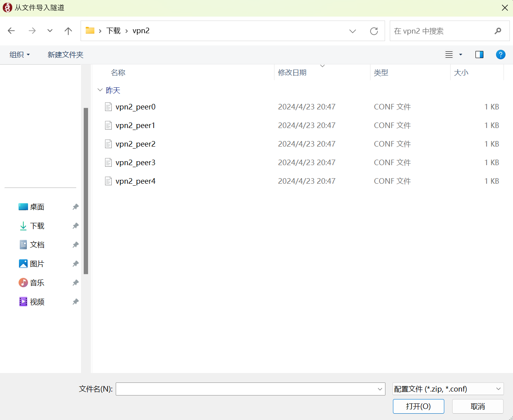Sort by 大小 column header
The height and width of the screenshot is (420, 513).
[x=461, y=73]
